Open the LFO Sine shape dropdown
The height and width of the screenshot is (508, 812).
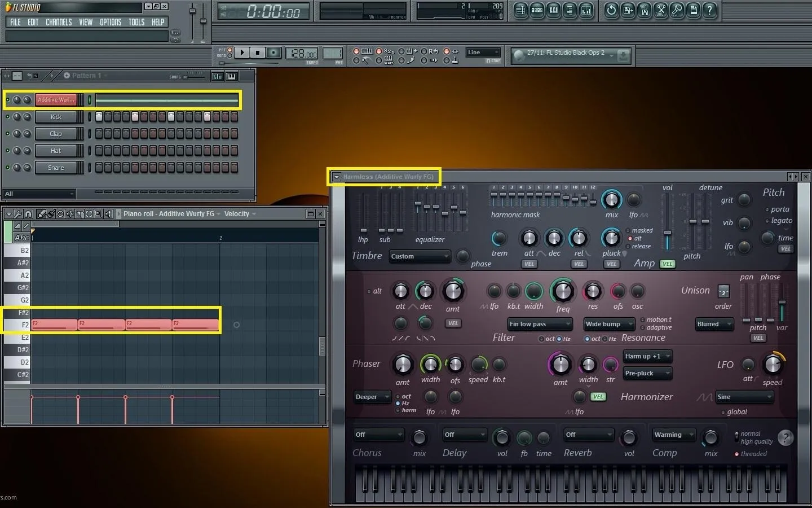point(744,397)
